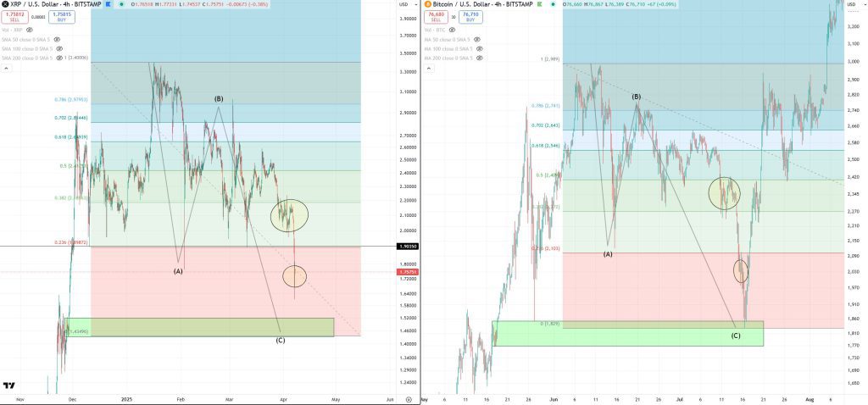Select Bitcoin / U.S. Dollar symbol title
This screenshot has height=405, width=868.
[x=462, y=4]
